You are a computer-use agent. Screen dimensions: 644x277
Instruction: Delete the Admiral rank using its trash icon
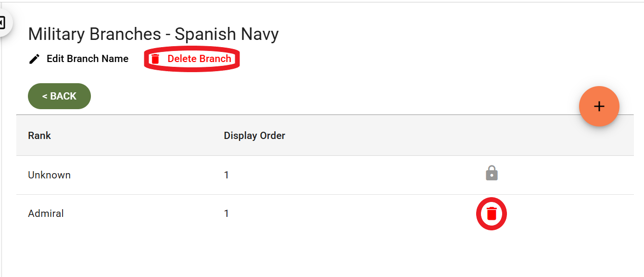click(492, 214)
